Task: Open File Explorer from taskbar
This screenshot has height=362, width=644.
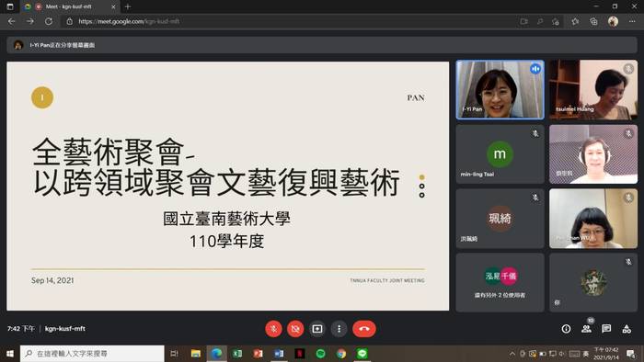Action: 195,354
